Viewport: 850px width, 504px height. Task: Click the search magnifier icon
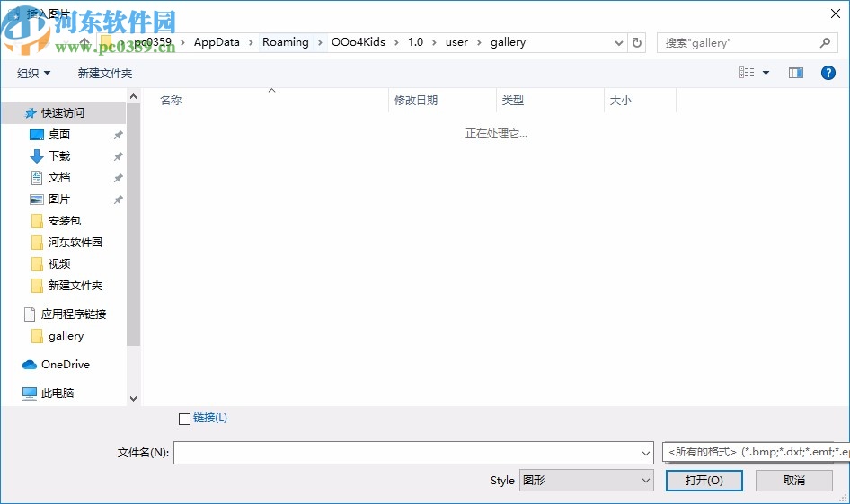tap(825, 42)
